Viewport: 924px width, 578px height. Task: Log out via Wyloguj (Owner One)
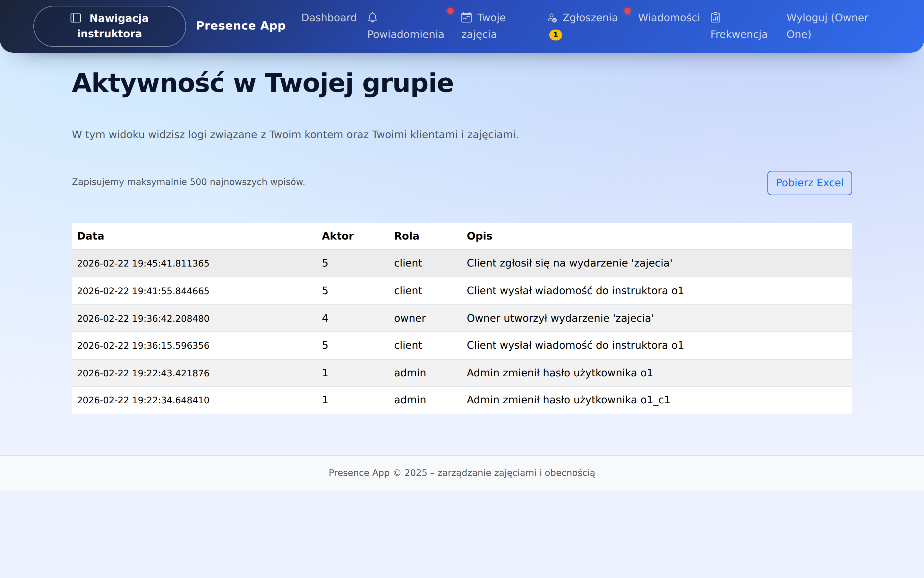[x=827, y=26]
